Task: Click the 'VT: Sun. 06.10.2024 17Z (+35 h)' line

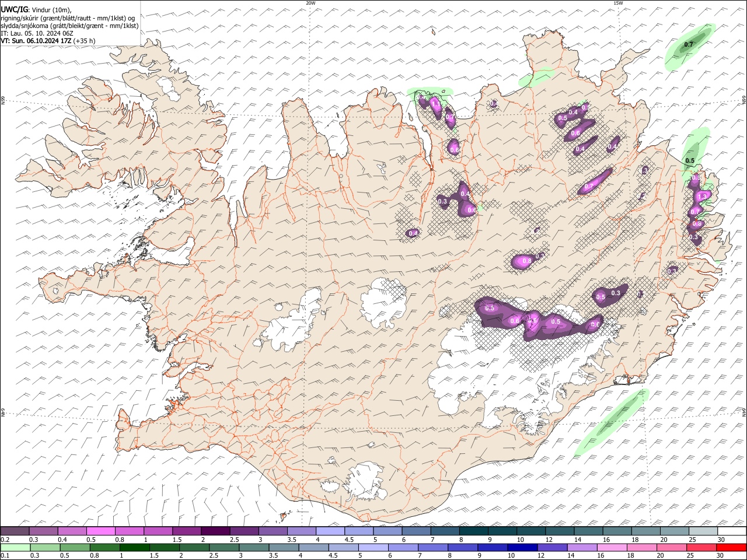Action: pyautogui.click(x=48, y=41)
